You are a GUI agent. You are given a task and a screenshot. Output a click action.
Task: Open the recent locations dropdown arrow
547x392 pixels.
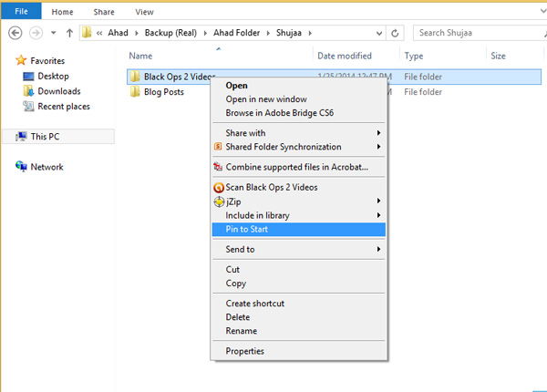54,33
